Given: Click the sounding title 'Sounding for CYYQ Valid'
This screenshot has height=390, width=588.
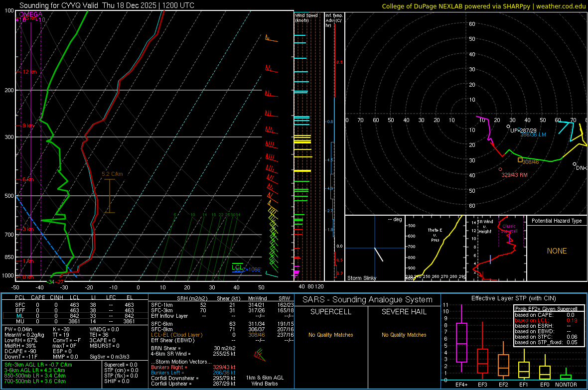Looking at the screenshot, I should pos(59,5).
